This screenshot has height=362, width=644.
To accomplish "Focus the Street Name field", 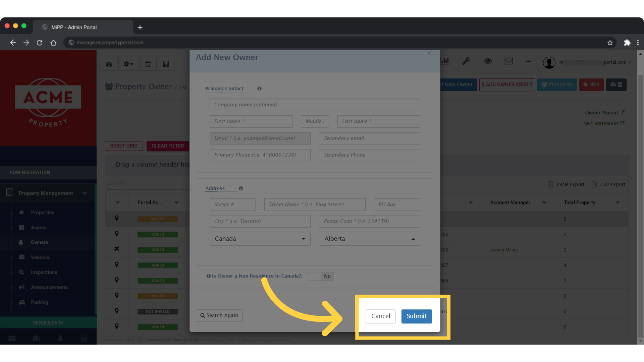I will [x=315, y=204].
